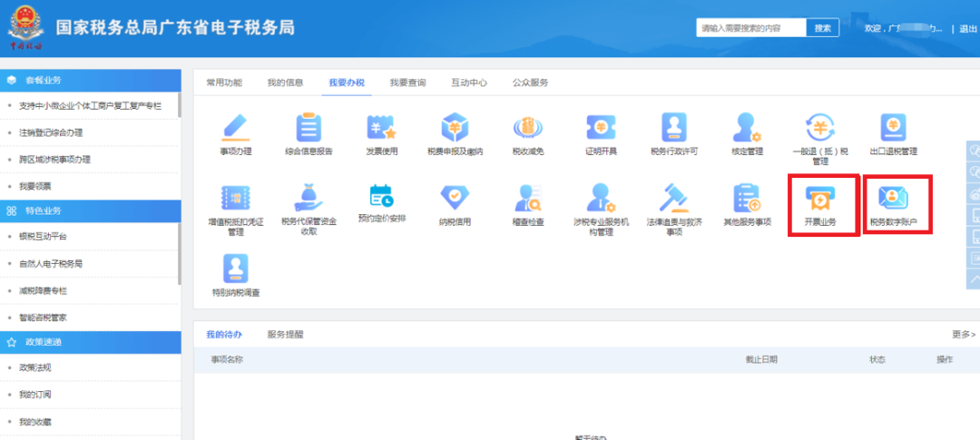Click the 截止日期 column header
Image resolution: width=980 pixels, height=440 pixels.
(761, 360)
